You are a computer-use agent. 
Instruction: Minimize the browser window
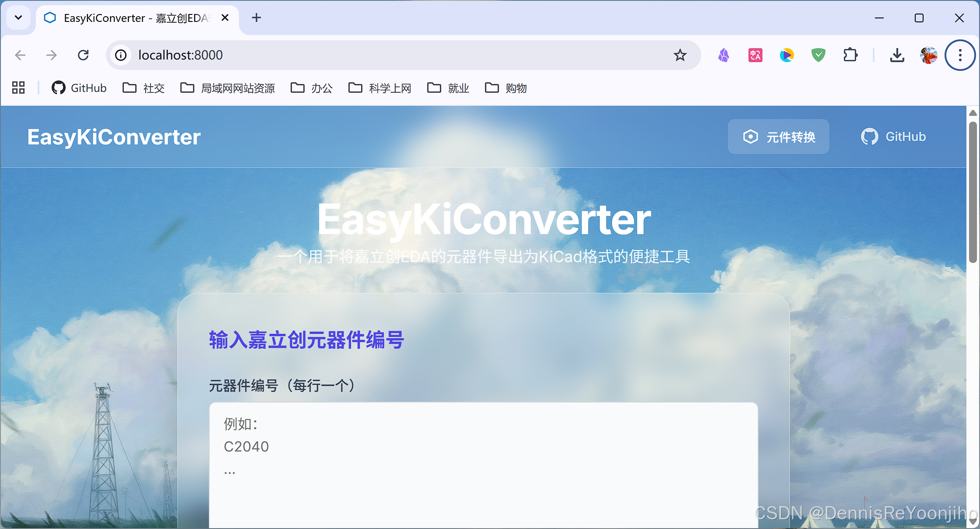879,18
